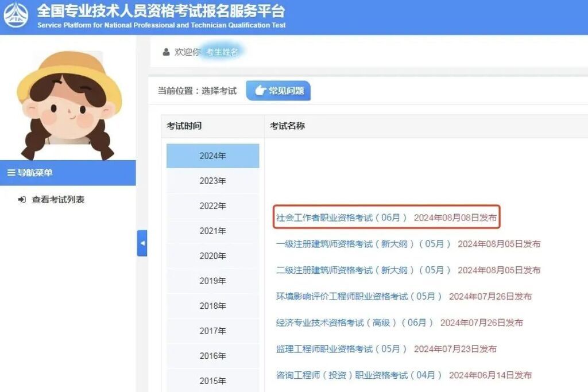
Task: Collapse the sidebar with blue arrow handle
Action: click(x=142, y=243)
